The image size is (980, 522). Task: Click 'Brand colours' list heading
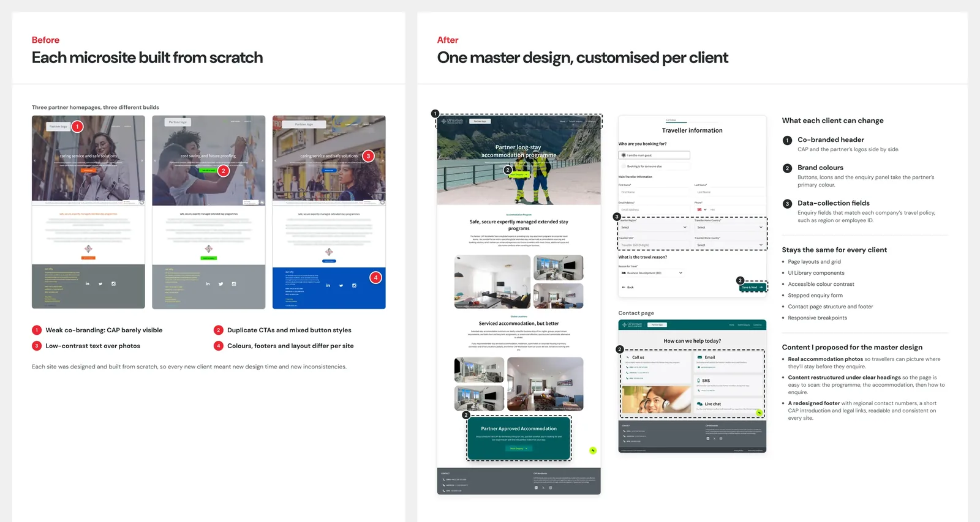click(x=820, y=168)
